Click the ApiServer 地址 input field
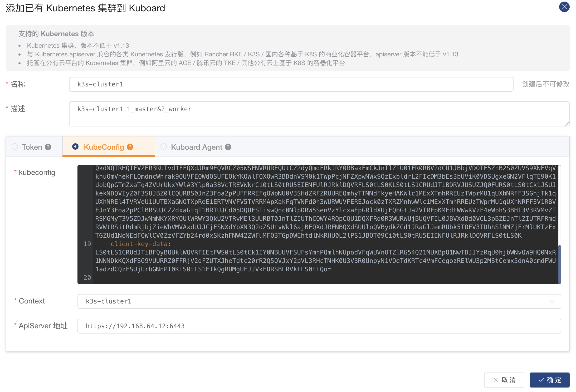 point(319,326)
